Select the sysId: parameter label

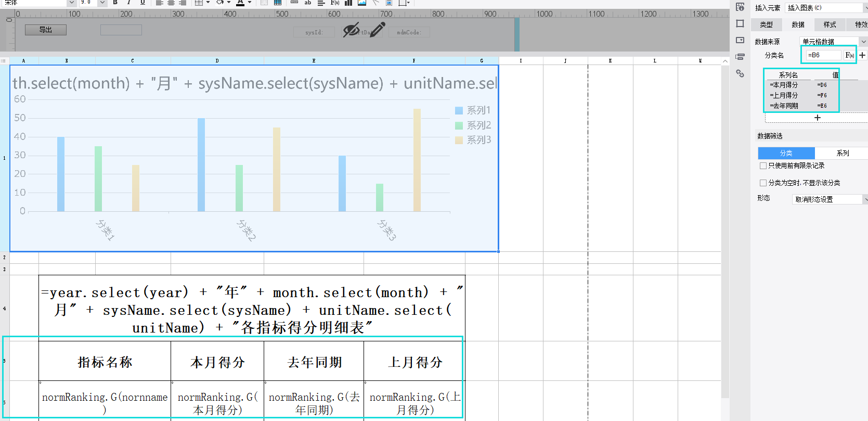pyautogui.click(x=314, y=32)
